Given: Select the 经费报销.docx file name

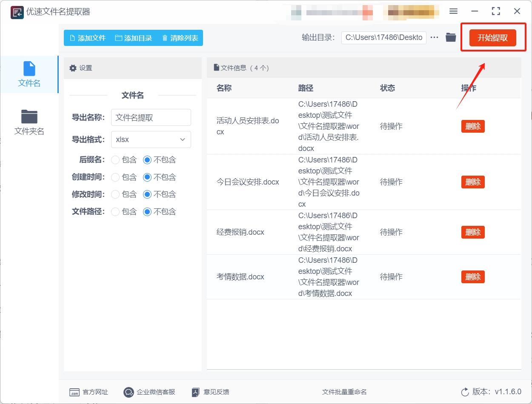Looking at the screenshot, I should [x=240, y=232].
